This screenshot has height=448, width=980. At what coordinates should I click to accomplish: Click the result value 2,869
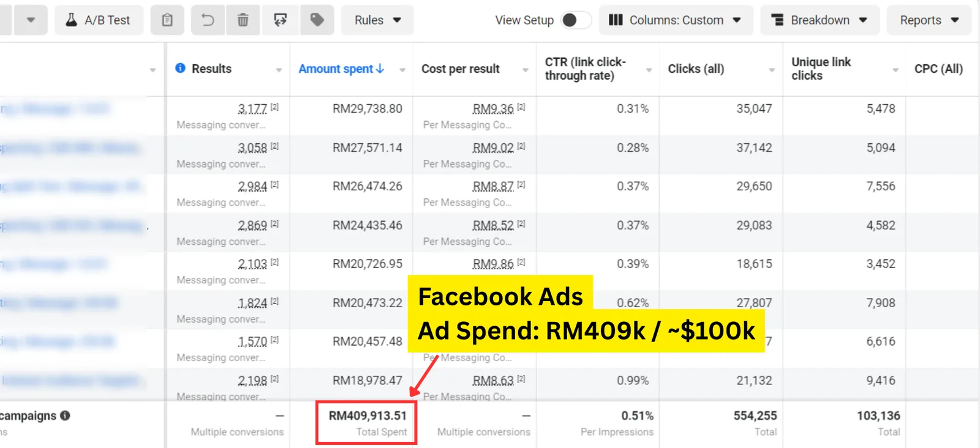(x=252, y=226)
